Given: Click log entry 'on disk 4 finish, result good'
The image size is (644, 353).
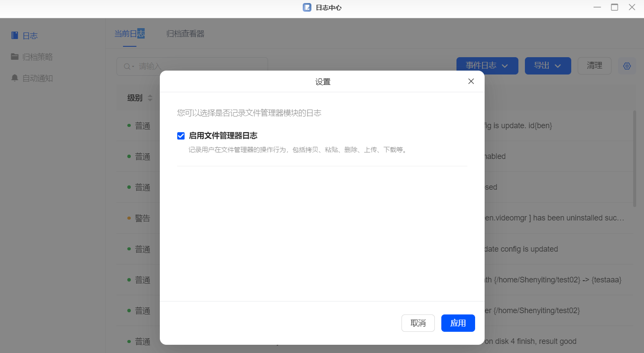Looking at the screenshot, I should [x=531, y=341].
